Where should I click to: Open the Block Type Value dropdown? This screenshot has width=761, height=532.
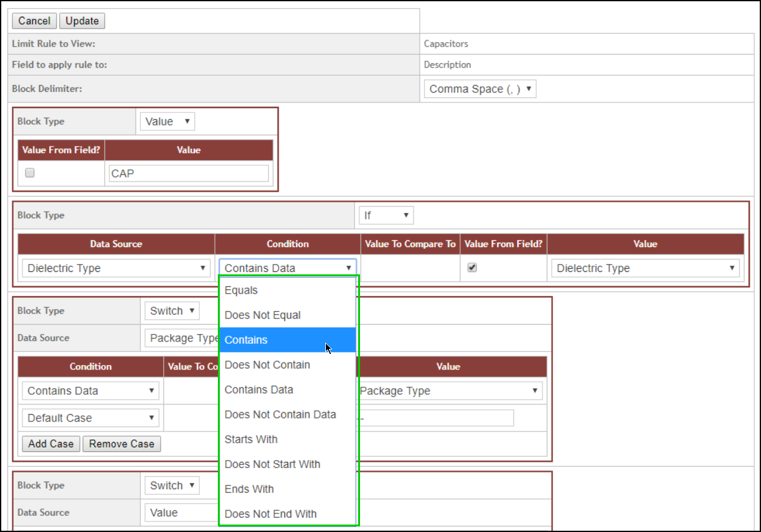point(167,122)
